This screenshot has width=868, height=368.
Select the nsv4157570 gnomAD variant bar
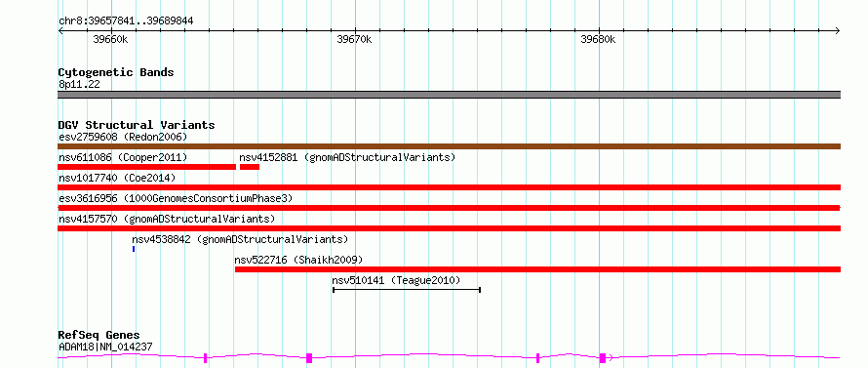coord(449,228)
